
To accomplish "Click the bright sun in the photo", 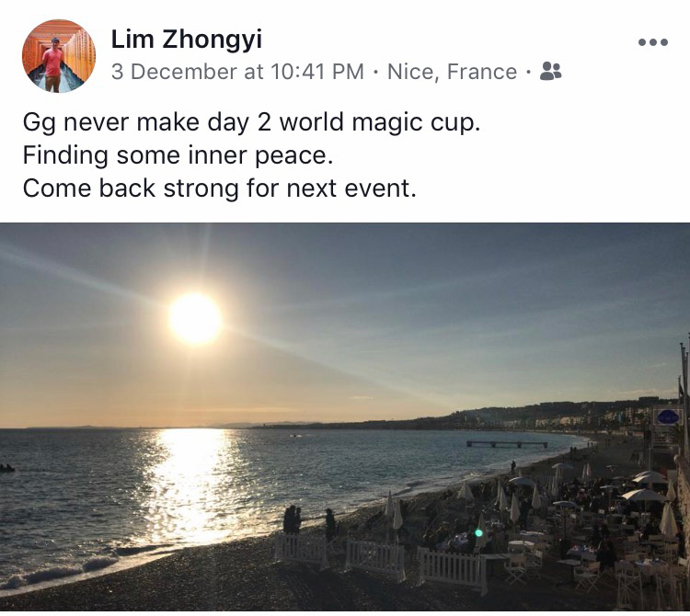I will (195, 318).
